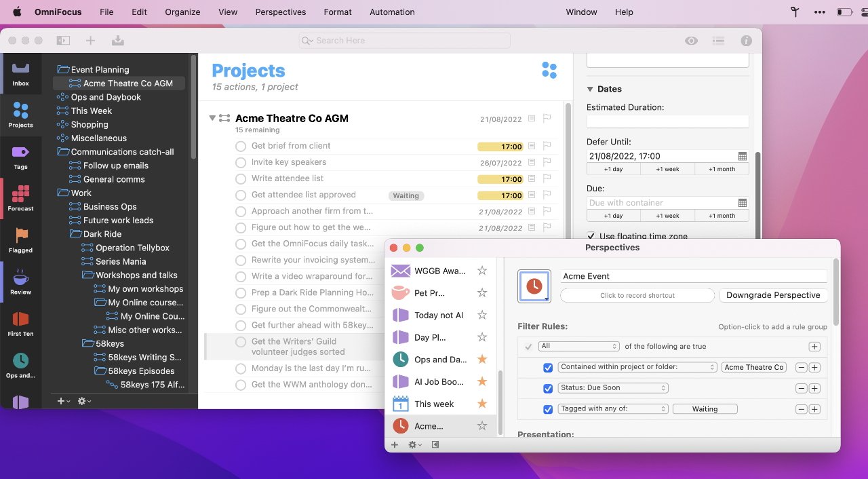The image size is (868, 479).
Task: Open the Status: Due Soon dropdown
Action: click(613, 388)
